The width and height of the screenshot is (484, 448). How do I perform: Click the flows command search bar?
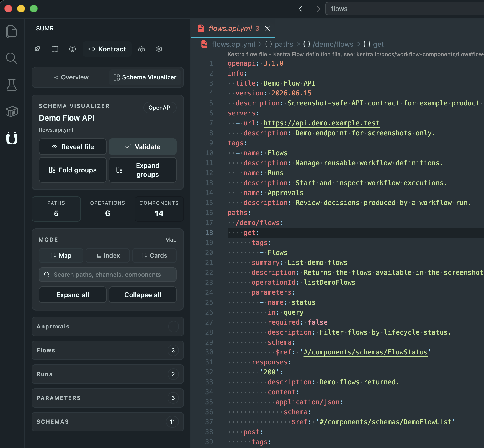click(x=405, y=9)
